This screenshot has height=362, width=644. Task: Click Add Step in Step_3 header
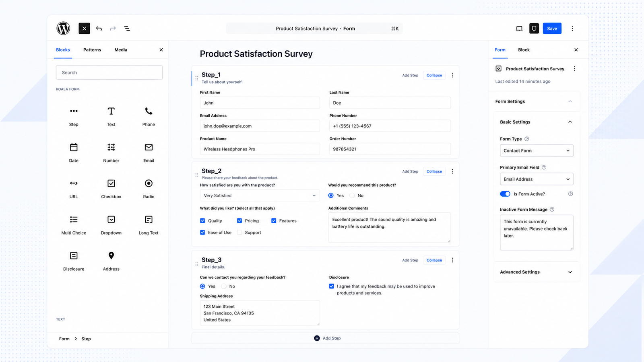tap(410, 260)
